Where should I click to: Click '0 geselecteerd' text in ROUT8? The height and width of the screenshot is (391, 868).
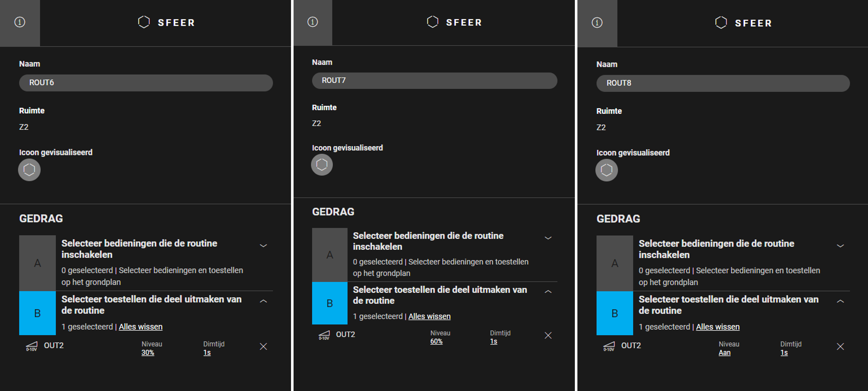pyautogui.click(x=664, y=270)
